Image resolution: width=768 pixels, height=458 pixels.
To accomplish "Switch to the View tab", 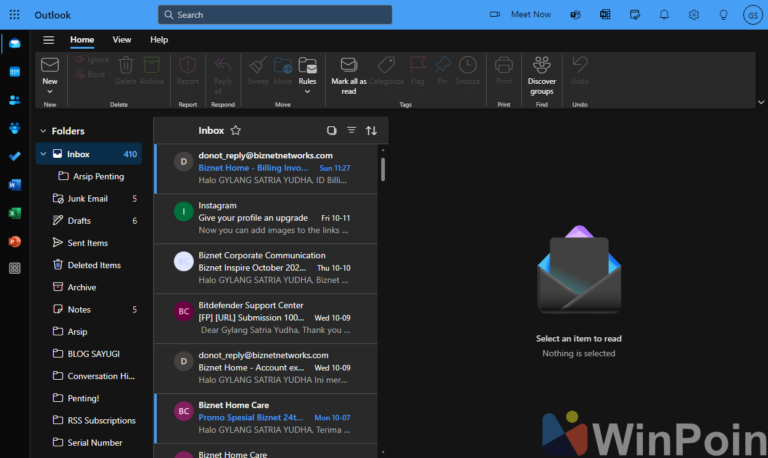I will pyautogui.click(x=122, y=40).
